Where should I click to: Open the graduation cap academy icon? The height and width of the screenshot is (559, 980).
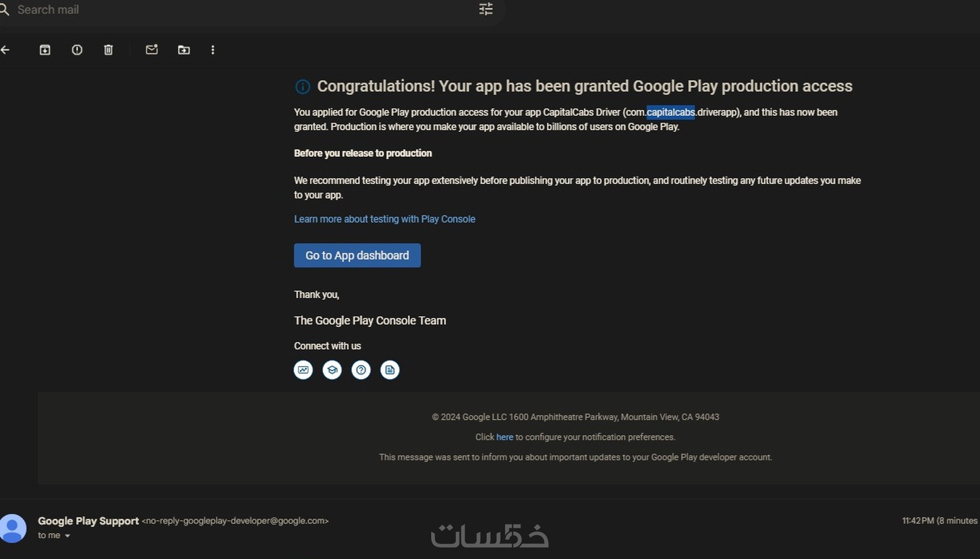pos(332,370)
